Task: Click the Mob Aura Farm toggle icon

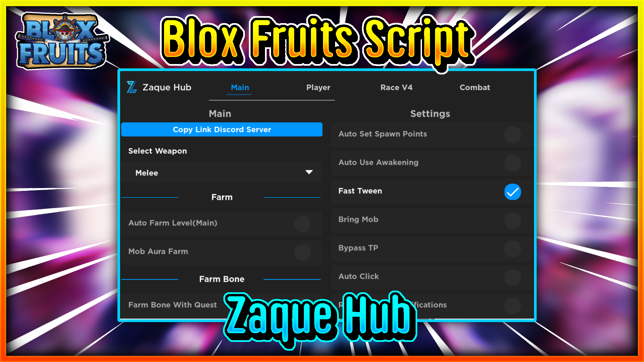Action: [302, 251]
